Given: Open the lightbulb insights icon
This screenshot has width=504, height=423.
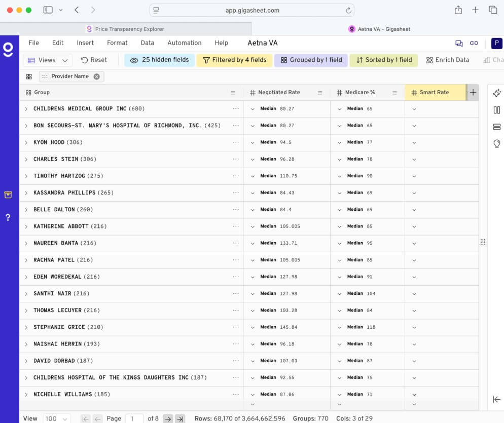Looking at the screenshot, I should click(x=496, y=143).
